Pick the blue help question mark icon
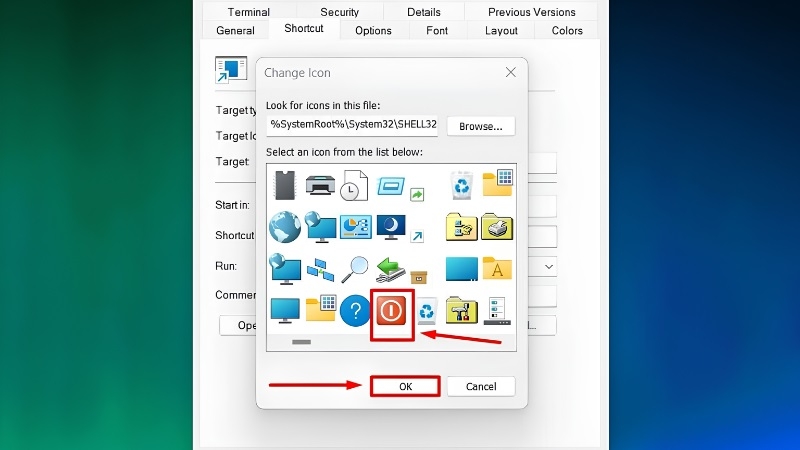The height and width of the screenshot is (450, 800). [x=355, y=310]
